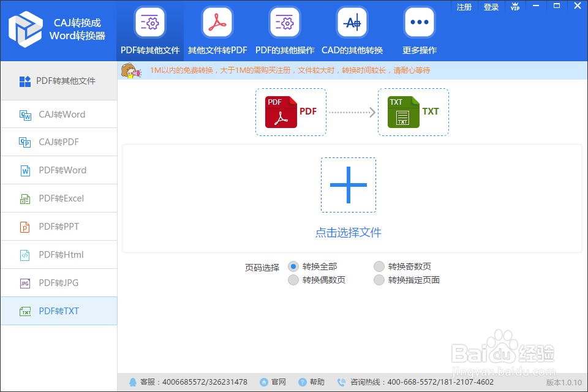Click the orange 1M free conversion notice text
Image resolution: width=588 pixels, height=392 pixels.
[x=290, y=70]
